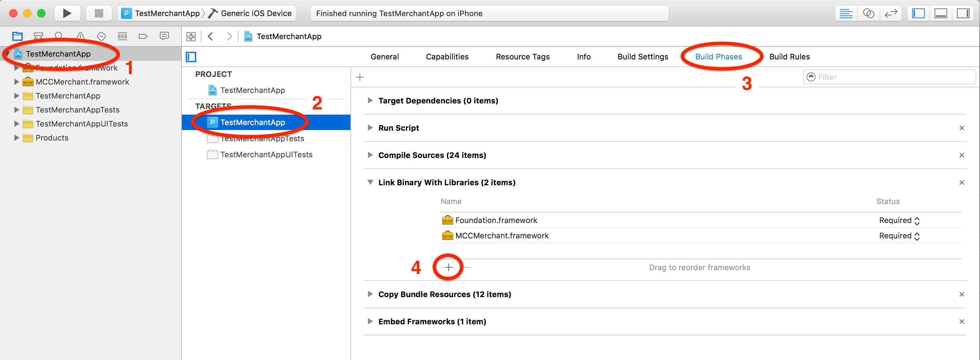Viewport: 980px width, 360px height.
Task: Switch to the General tab
Action: pos(385,57)
